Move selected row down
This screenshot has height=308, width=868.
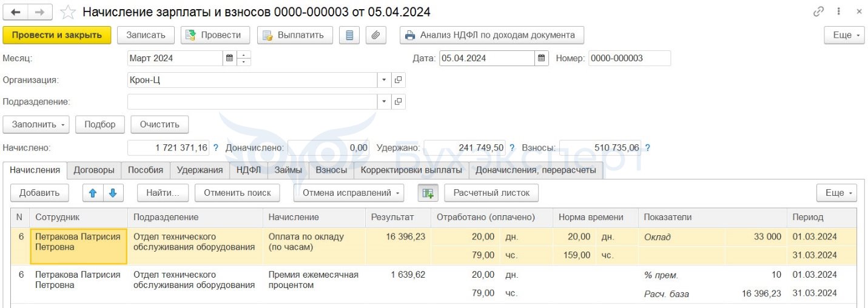113,193
